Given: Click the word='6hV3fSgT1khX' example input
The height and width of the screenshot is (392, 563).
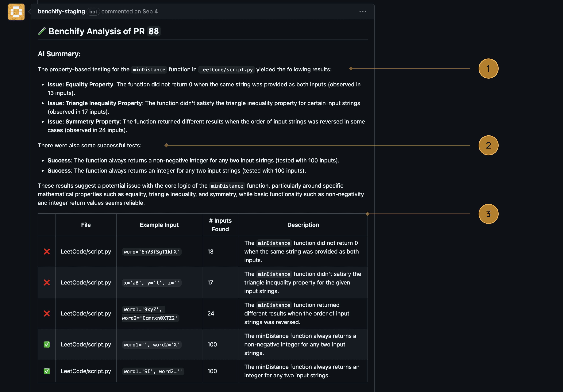Looking at the screenshot, I should pyautogui.click(x=151, y=252).
